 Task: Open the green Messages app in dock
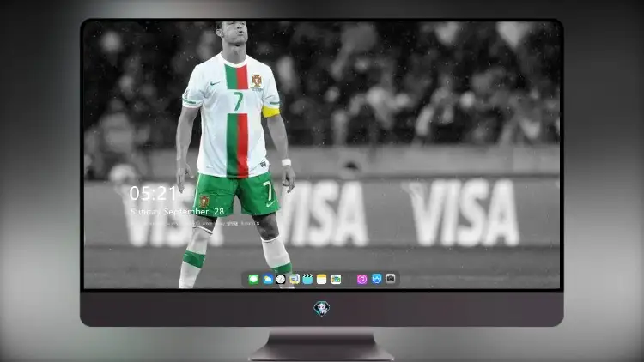pos(253,280)
